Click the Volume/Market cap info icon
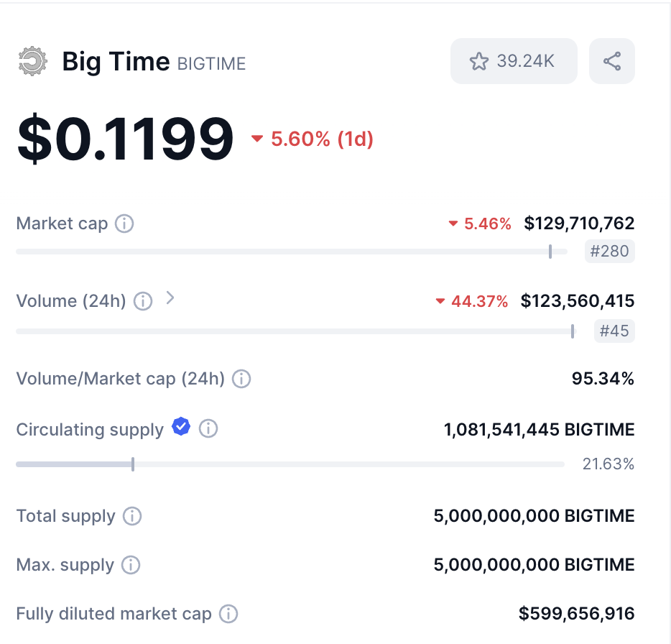Viewport: 671px width, 644px height. pos(241,379)
